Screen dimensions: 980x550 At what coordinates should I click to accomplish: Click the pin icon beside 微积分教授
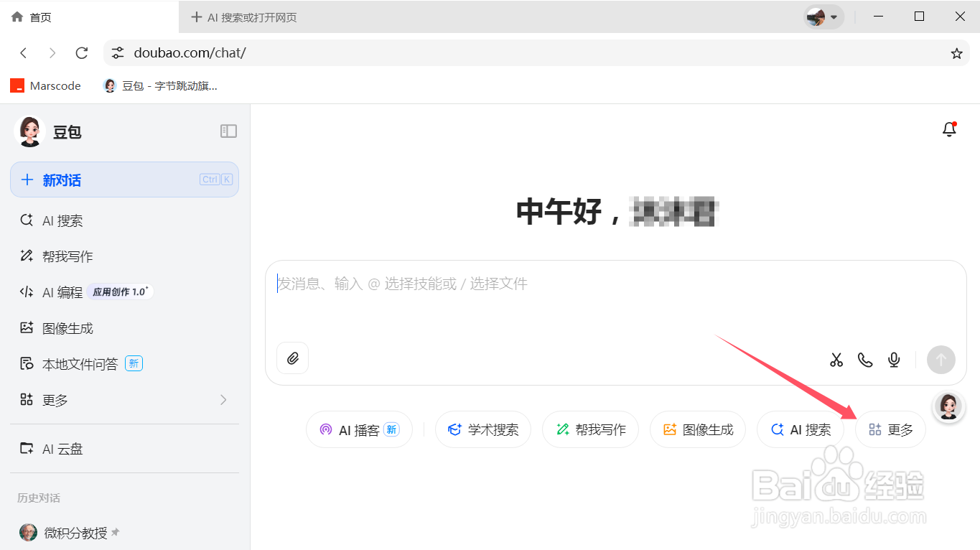pos(115,533)
